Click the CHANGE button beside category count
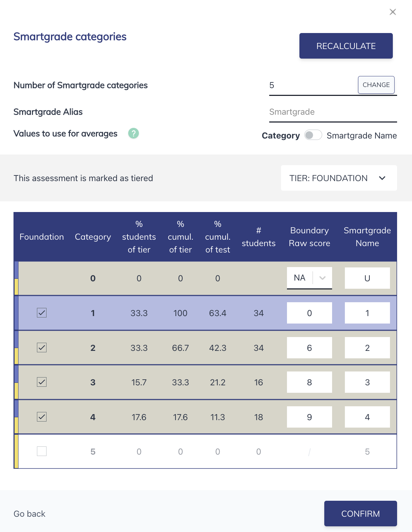 376,85
